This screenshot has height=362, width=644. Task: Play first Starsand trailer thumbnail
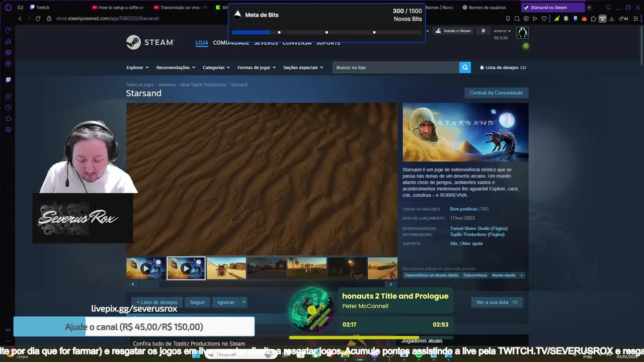point(146,268)
